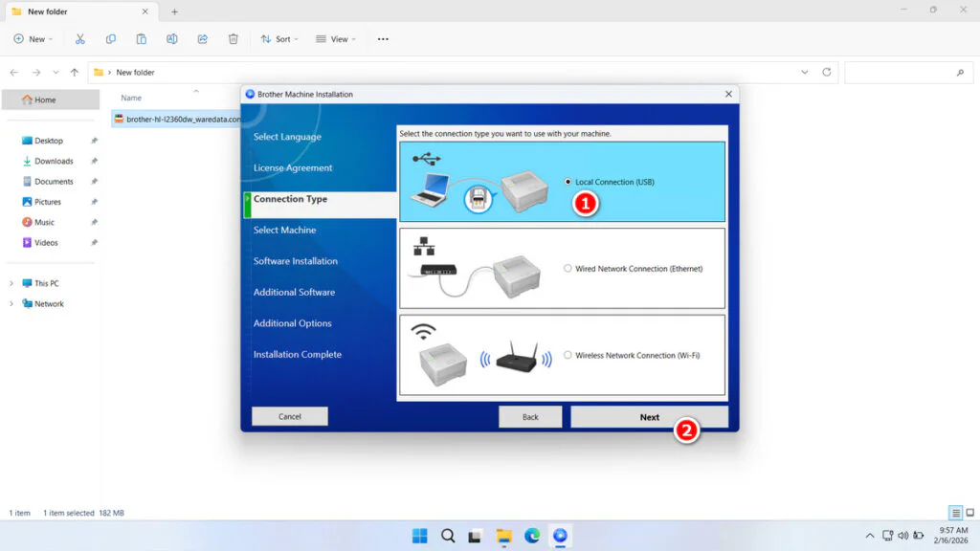Open Microsoft Edge from the taskbar
Viewport: 980px width, 551px height.
531,535
